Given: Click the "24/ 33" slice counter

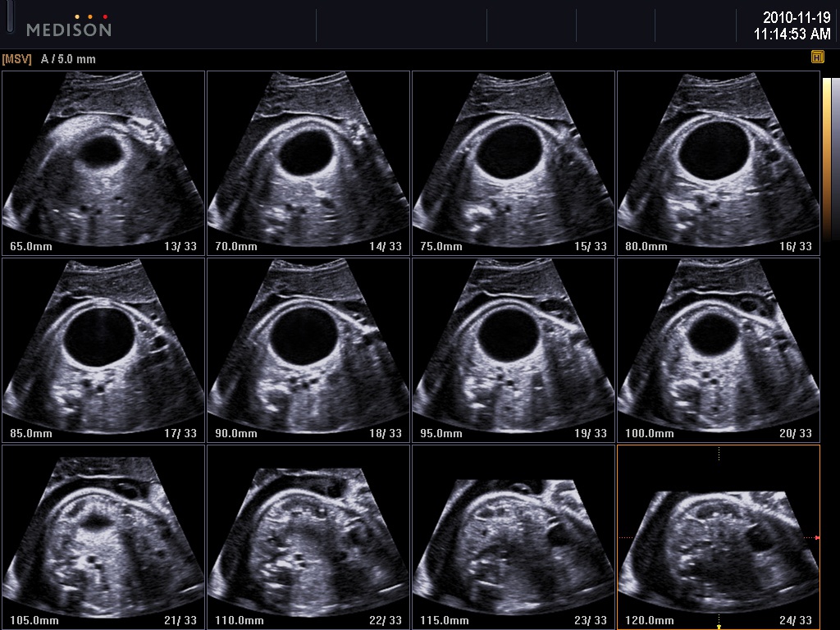Looking at the screenshot, I should [x=796, y=620].
